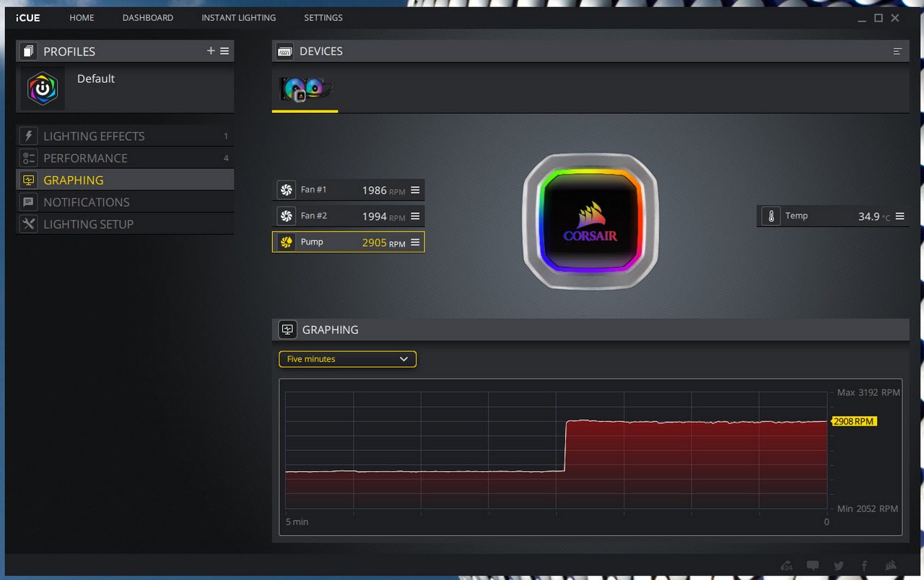Click the Graphing monitor icon in sidebar
The height and width of the screenshot is (580, 924).
(x=28, y=180)
